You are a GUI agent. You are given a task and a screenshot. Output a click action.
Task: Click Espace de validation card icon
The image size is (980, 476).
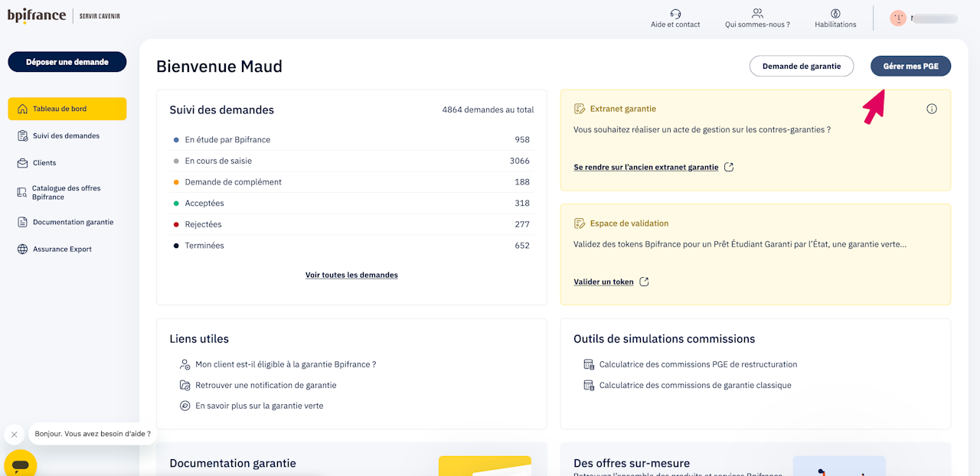pos(580,223)
